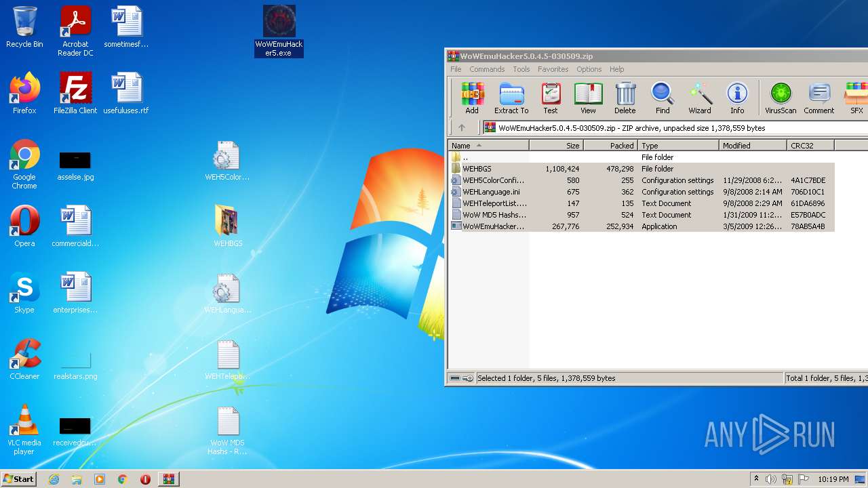Open the Help menu
This screenshot has height=488, width=868.
coord(617,69)
